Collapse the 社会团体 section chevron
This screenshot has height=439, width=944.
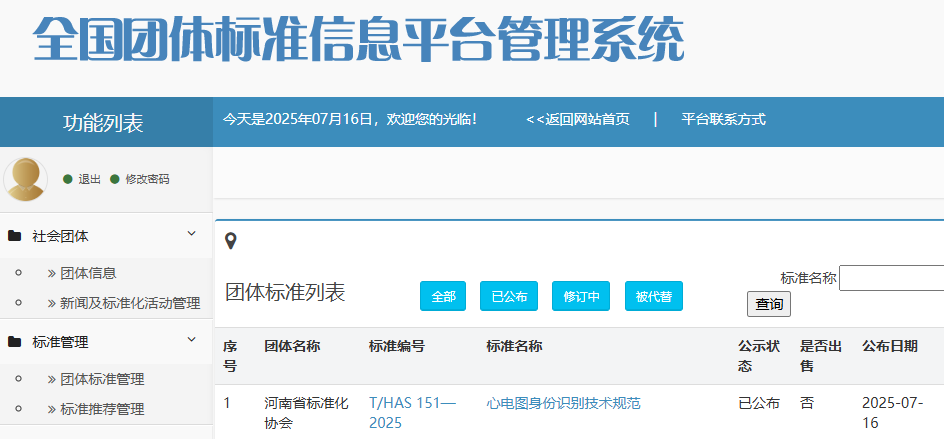click(x=191, y=234)
